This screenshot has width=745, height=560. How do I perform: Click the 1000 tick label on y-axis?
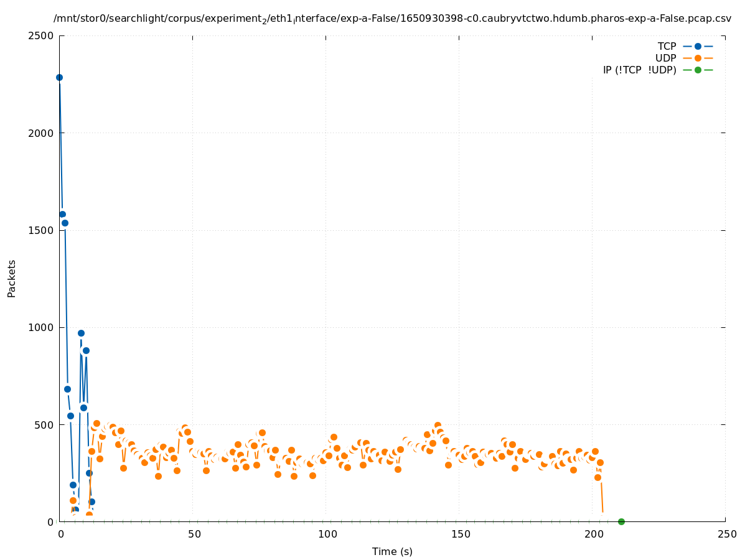tap(42, 327)
